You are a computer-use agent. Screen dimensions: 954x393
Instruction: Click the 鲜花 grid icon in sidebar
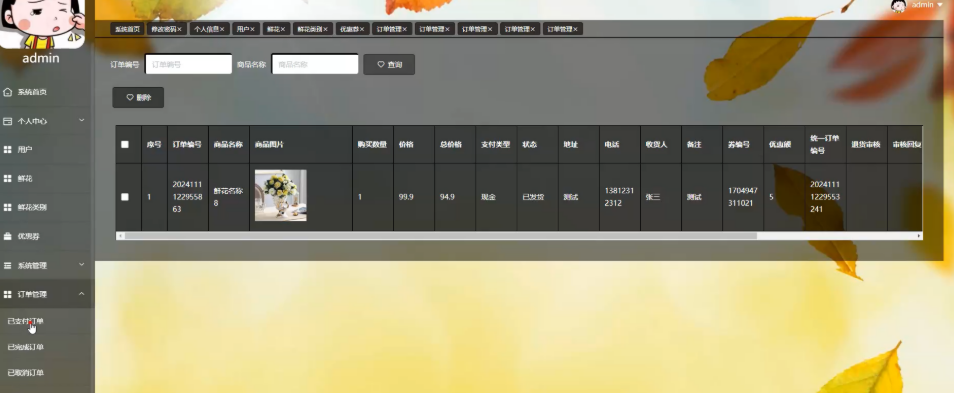point(8,178)
